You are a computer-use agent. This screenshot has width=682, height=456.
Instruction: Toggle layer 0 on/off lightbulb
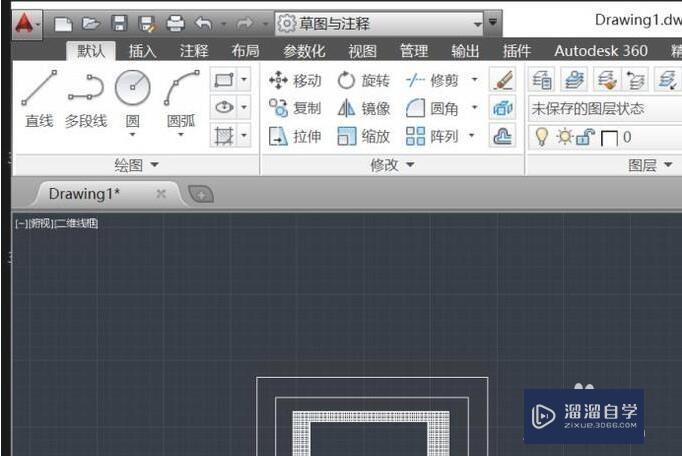[542, 137]
